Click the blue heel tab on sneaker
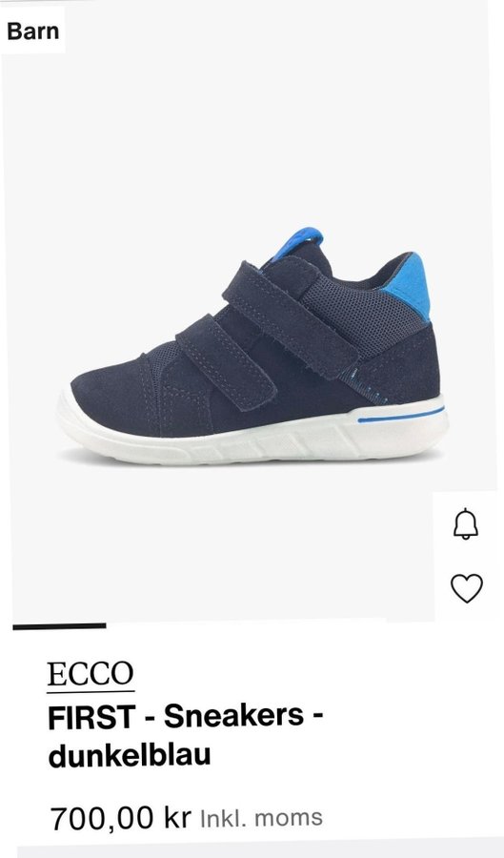 411,284
